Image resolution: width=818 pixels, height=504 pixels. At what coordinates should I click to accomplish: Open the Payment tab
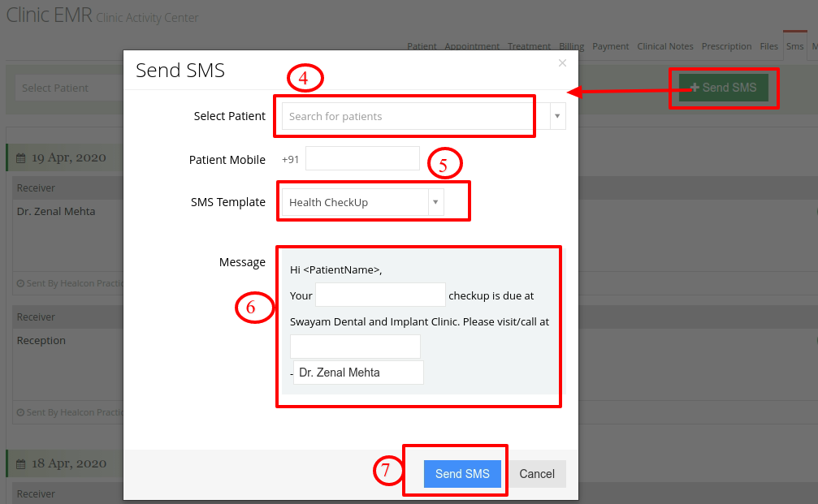610,46
